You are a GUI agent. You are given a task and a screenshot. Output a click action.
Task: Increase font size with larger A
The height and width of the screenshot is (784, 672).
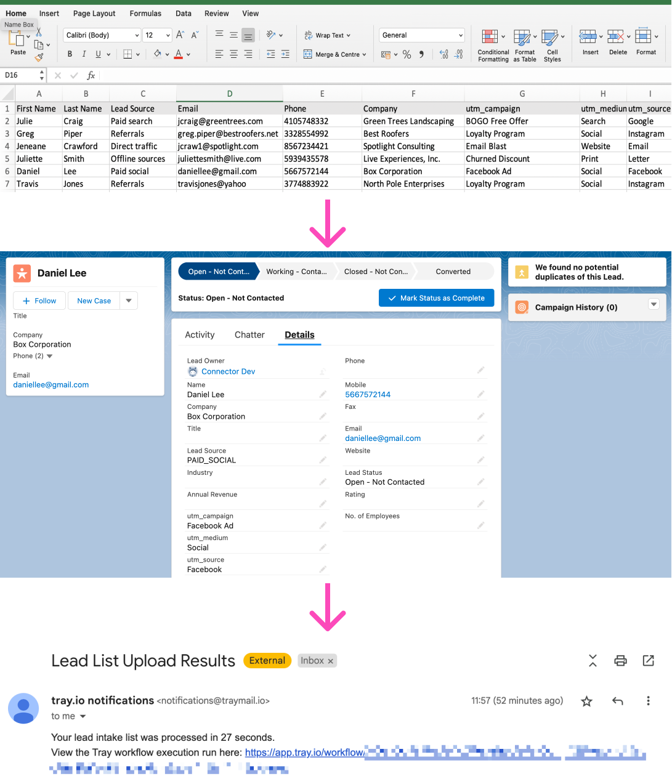(180, 35)
